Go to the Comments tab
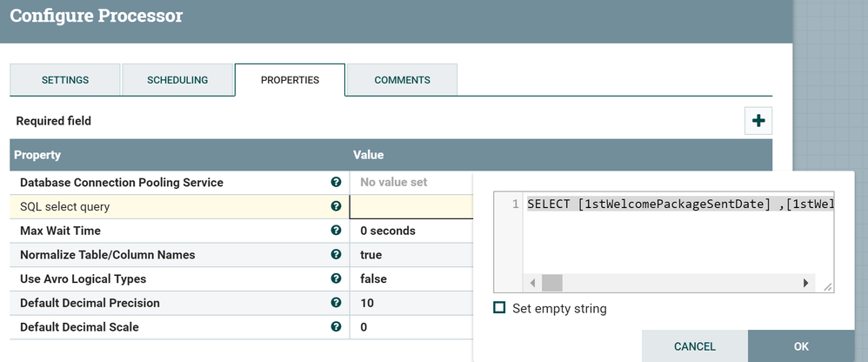Image resolution: width=868 pixels, height=362 pixels. (x=402, y=80)
